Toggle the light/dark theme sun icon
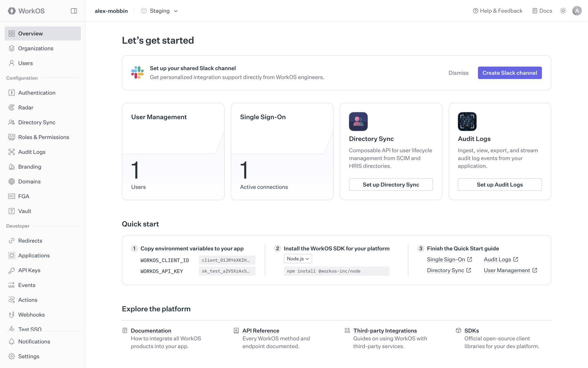588x368 pixels. click(x=563, y=11)
